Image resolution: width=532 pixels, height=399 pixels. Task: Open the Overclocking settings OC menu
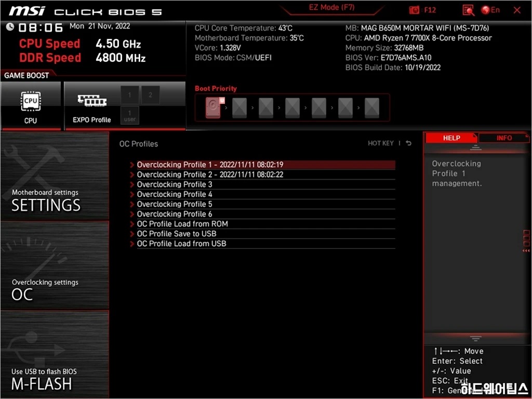click(55, 265)
